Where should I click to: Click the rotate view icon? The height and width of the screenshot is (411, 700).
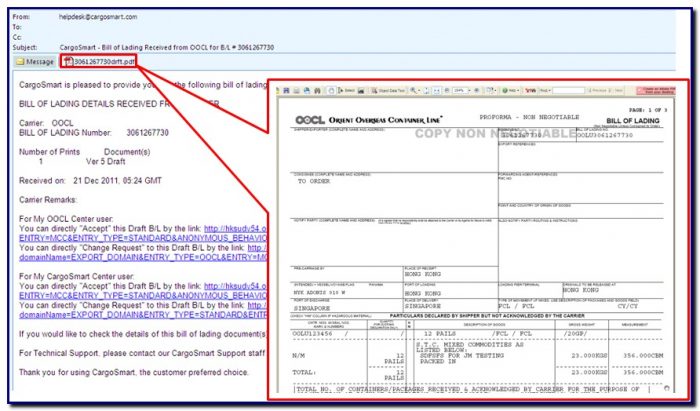pyautogui.click(x=490, y=91)
